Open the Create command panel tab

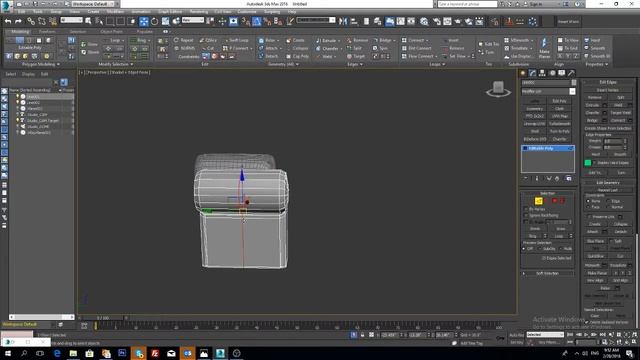[x=523, y=73]
